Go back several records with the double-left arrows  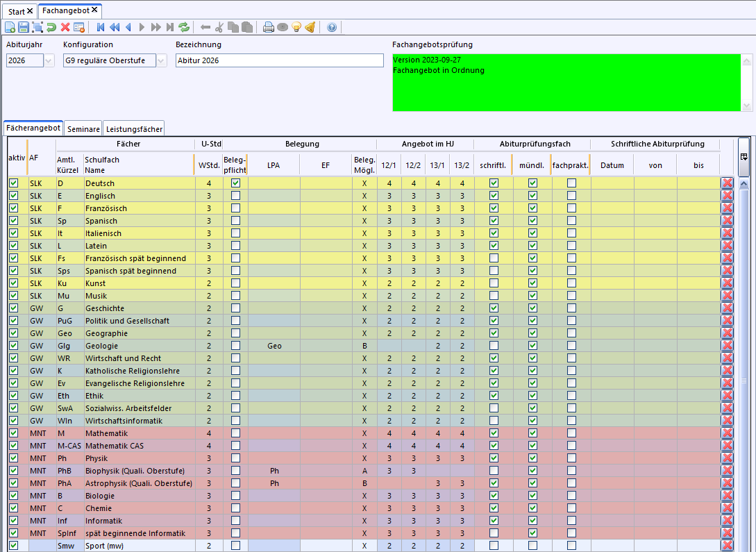click(115, 28)
